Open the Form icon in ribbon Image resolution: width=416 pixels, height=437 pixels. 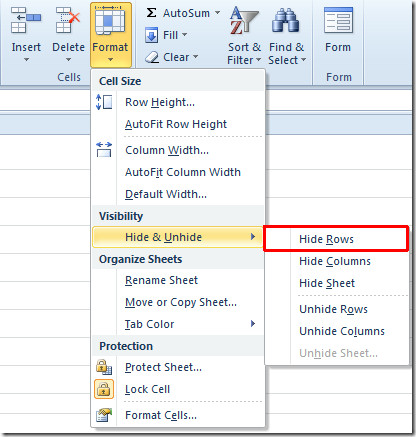(x=338, y=21)
